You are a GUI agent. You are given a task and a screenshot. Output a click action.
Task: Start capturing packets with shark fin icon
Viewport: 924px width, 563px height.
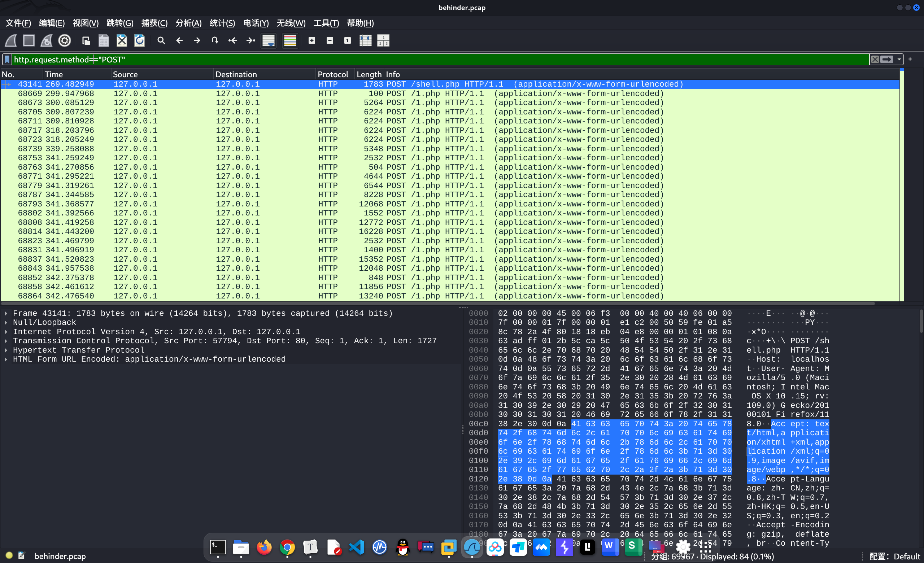[10, 40]
